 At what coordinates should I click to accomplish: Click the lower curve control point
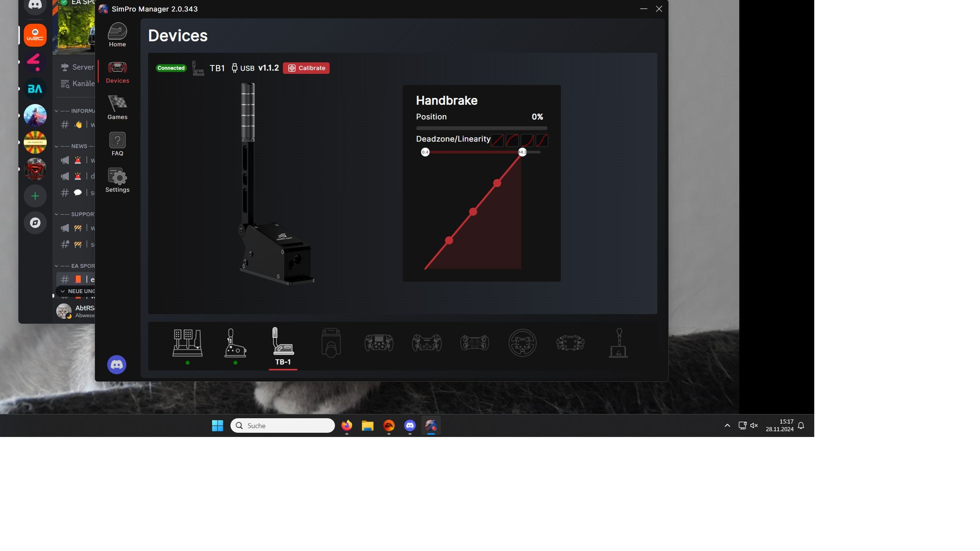point(449,241)
